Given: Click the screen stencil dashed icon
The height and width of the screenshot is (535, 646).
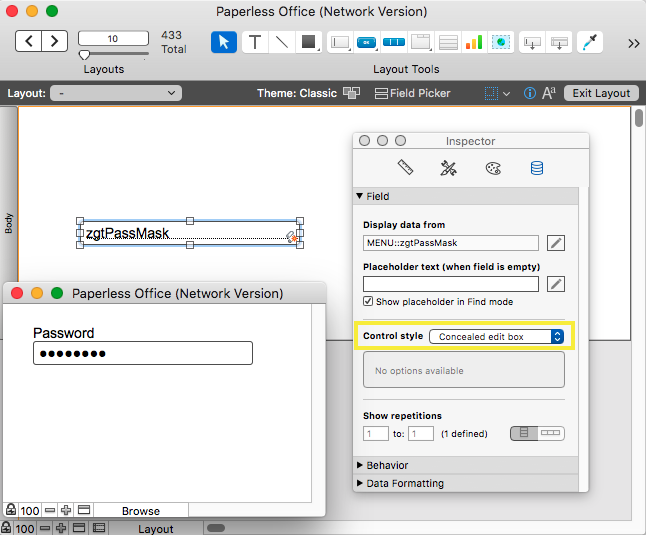Looking at the screenshot, I should point(491,93).
